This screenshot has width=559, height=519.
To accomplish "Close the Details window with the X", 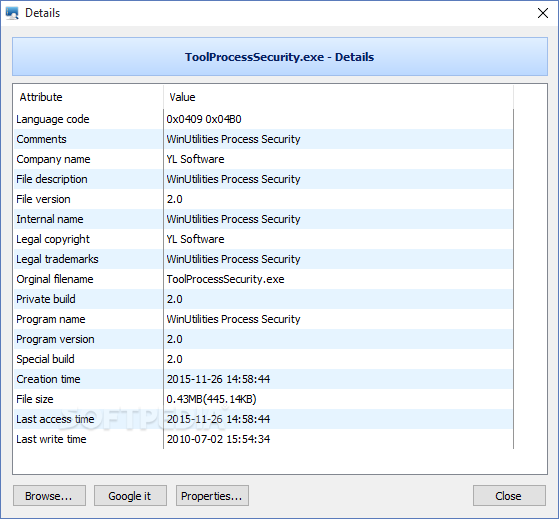I will coord(543,13).
